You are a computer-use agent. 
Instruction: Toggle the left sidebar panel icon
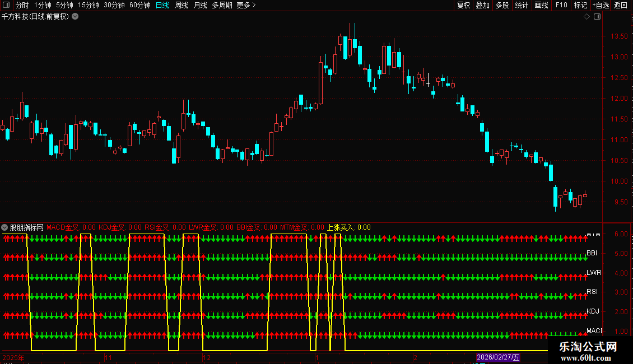6,5
